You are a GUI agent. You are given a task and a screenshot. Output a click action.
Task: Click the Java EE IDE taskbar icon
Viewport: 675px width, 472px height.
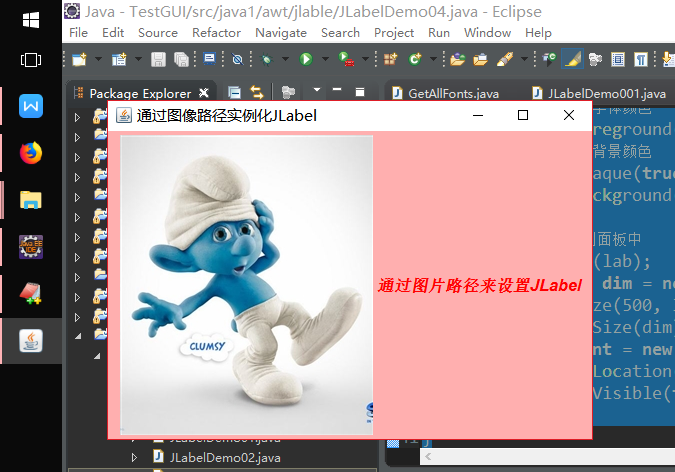[31, 247]
